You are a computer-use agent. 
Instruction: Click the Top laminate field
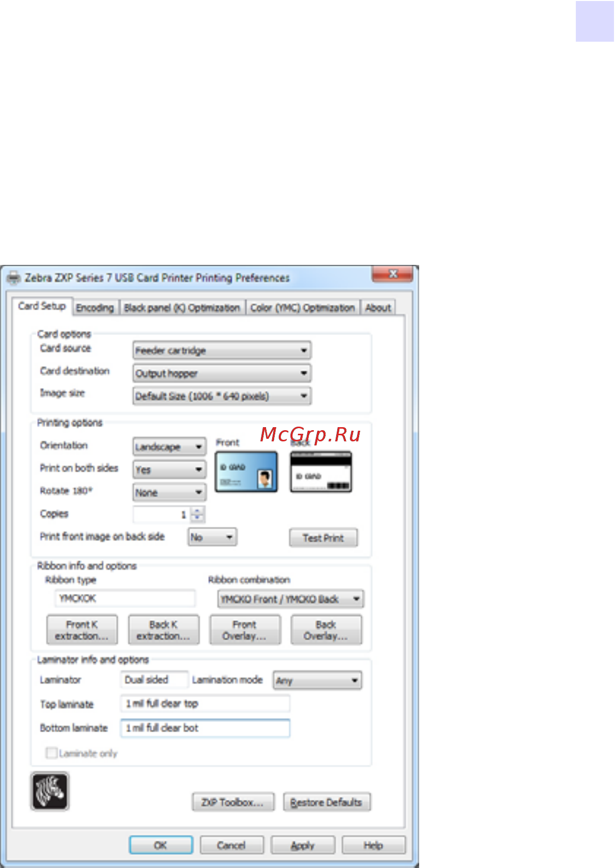(205, 704)
